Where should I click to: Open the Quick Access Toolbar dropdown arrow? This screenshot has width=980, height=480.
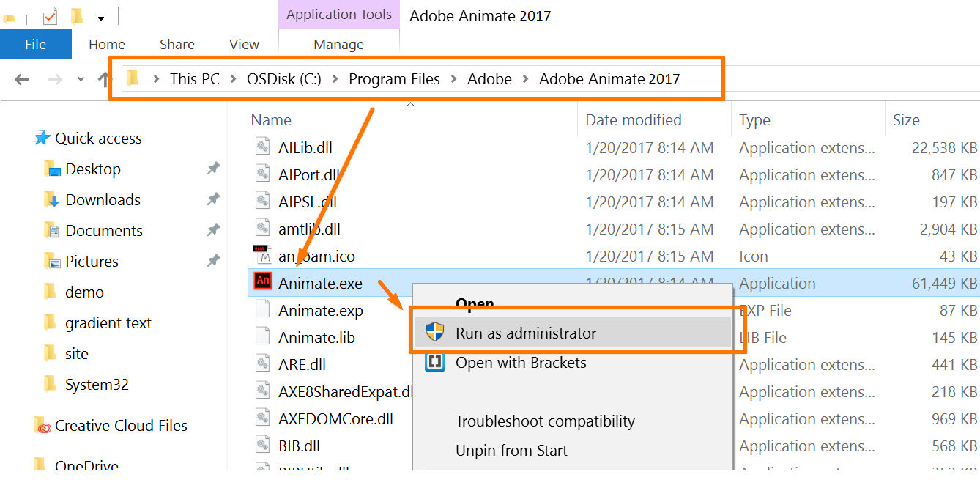click(x=101, y=16)
